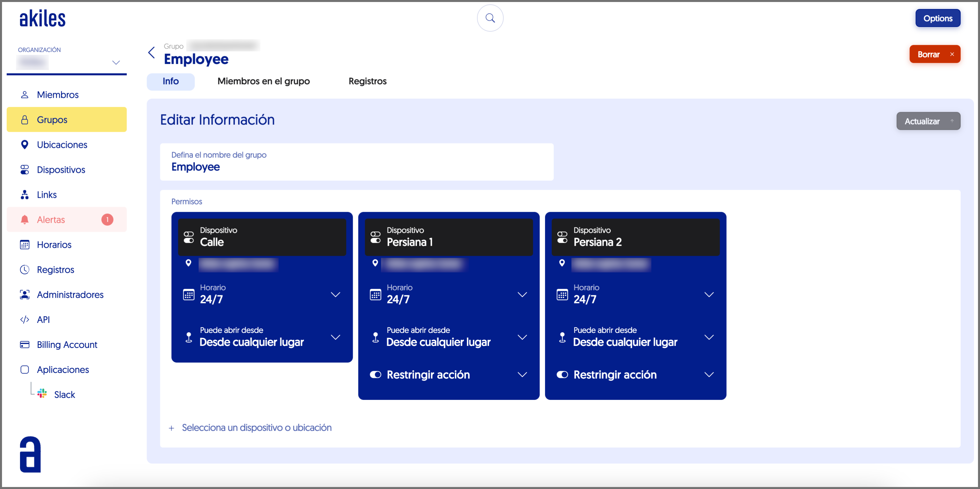Open Alertas with bell icon
This screenshot has width=980, height=489.
click(x=51, y=219)
